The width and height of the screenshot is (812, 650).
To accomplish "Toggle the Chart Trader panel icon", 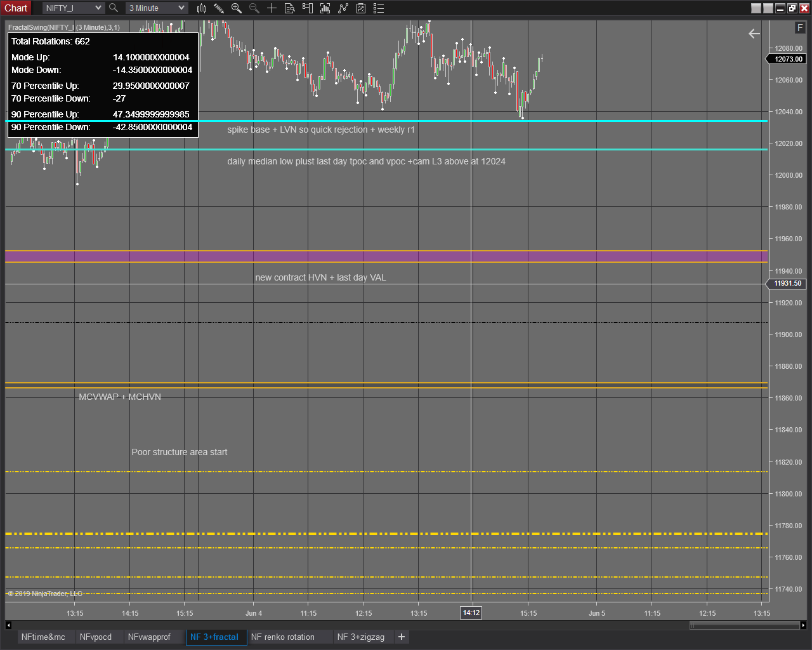I will 308,8.
